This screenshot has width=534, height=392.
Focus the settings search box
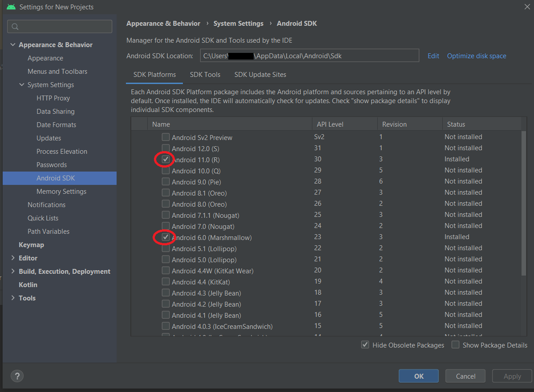pyautogui.click(x=60, y=27)
